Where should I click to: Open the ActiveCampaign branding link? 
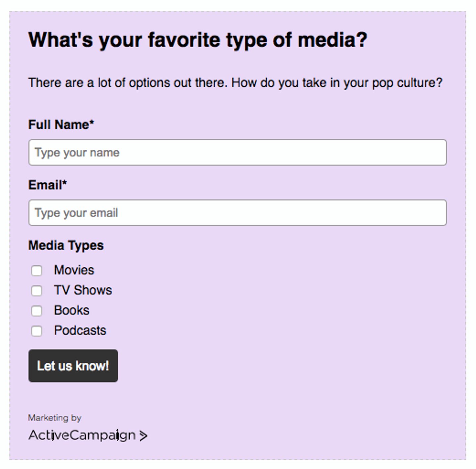[82, 436]
